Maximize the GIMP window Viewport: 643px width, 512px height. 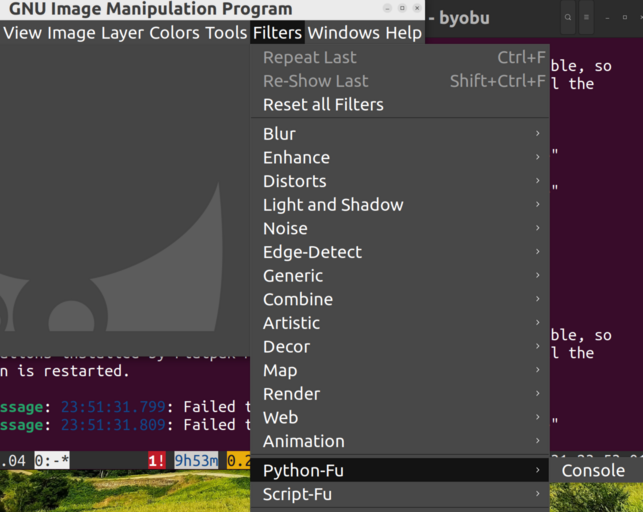[x=402, y=8]
